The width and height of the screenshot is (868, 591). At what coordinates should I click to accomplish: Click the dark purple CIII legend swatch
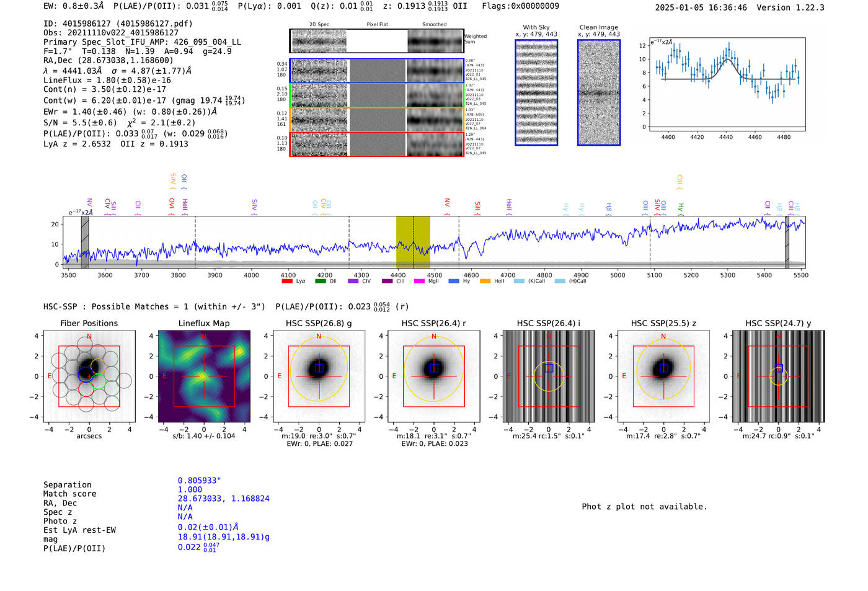coord(387,281)
